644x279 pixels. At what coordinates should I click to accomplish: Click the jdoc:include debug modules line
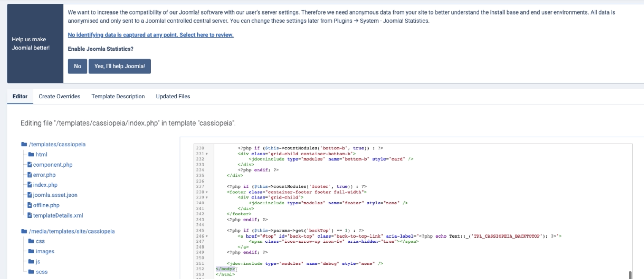click(305, 264)
